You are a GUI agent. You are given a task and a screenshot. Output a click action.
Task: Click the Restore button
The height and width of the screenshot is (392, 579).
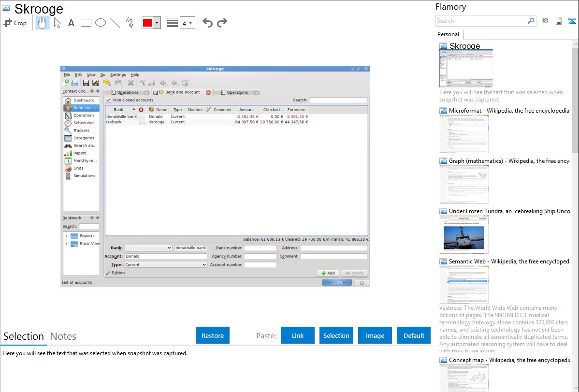[x=213, y=335]
